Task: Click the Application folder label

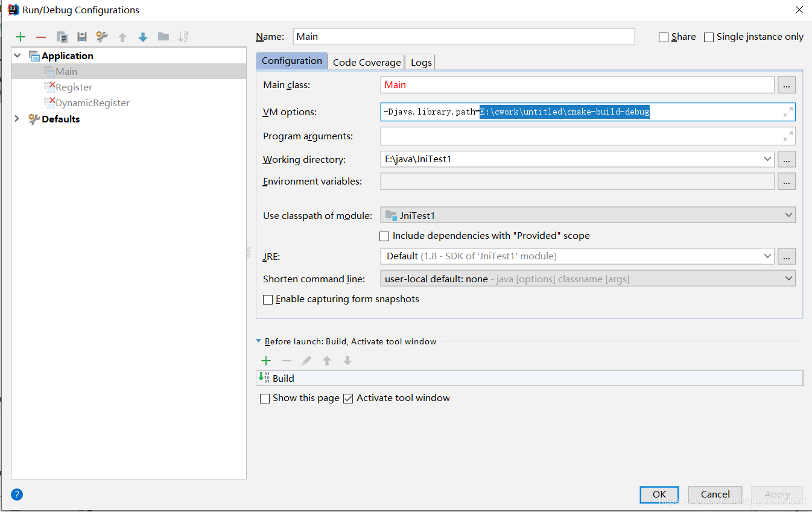Action: (67, 55)
